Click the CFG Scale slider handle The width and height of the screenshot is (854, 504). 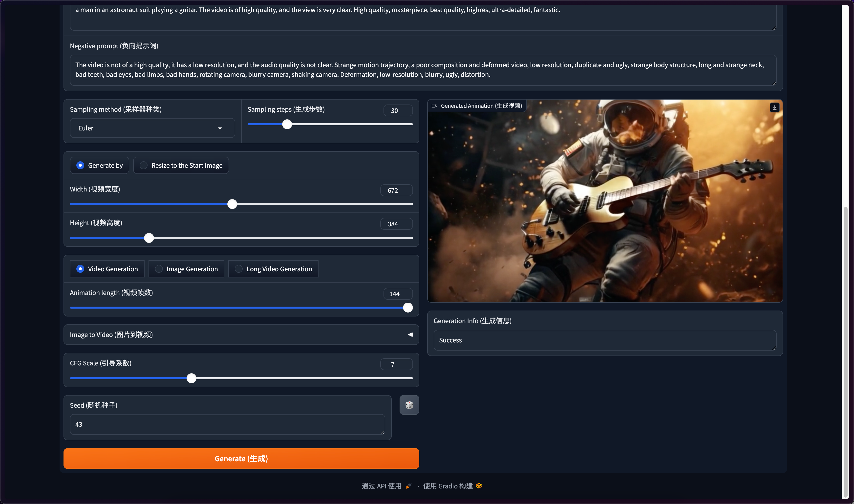click(x=191, y=378)
